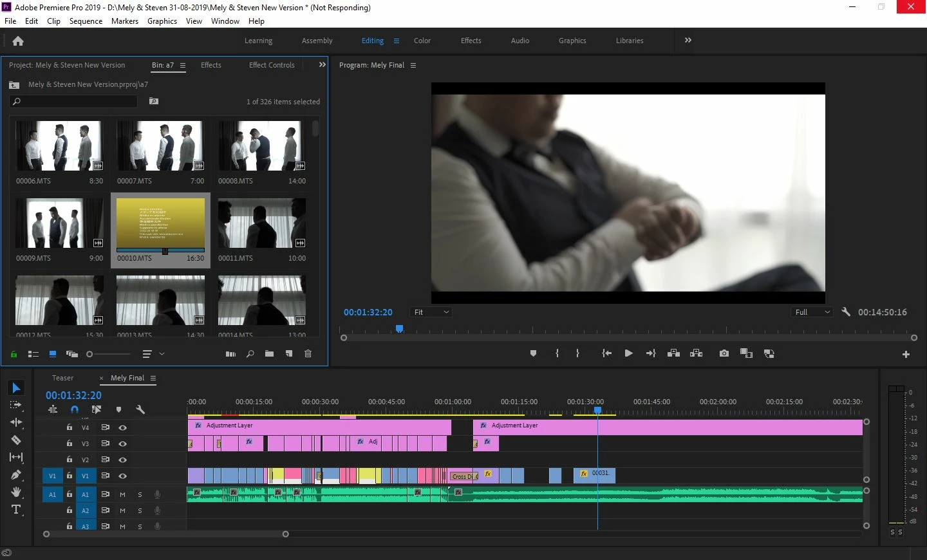Screen dimensions: 927x560
Task: Open the Sequence menu
Action: click(86, 21)
